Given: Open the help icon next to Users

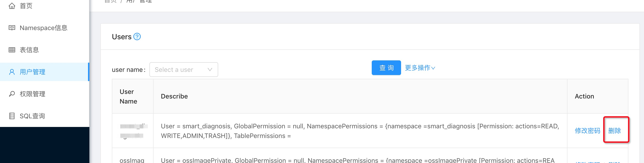Looking at the screenshot, I should tap(137, 37).
